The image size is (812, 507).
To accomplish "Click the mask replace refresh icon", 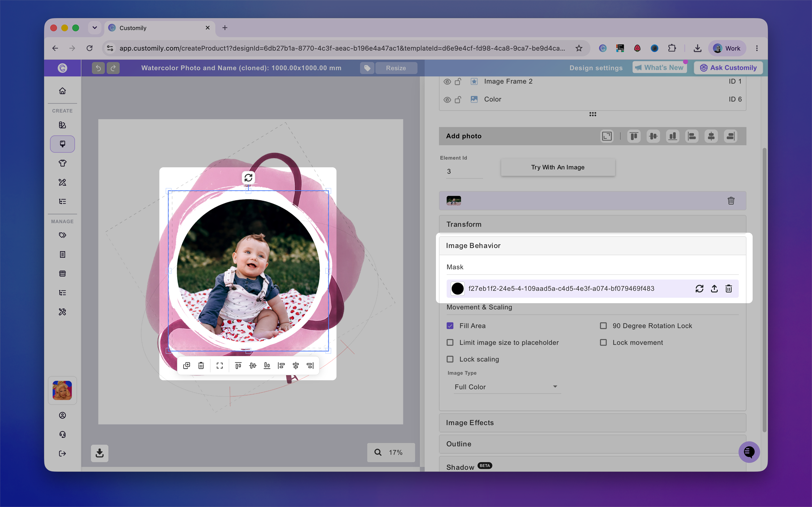I will pos(699,288).
